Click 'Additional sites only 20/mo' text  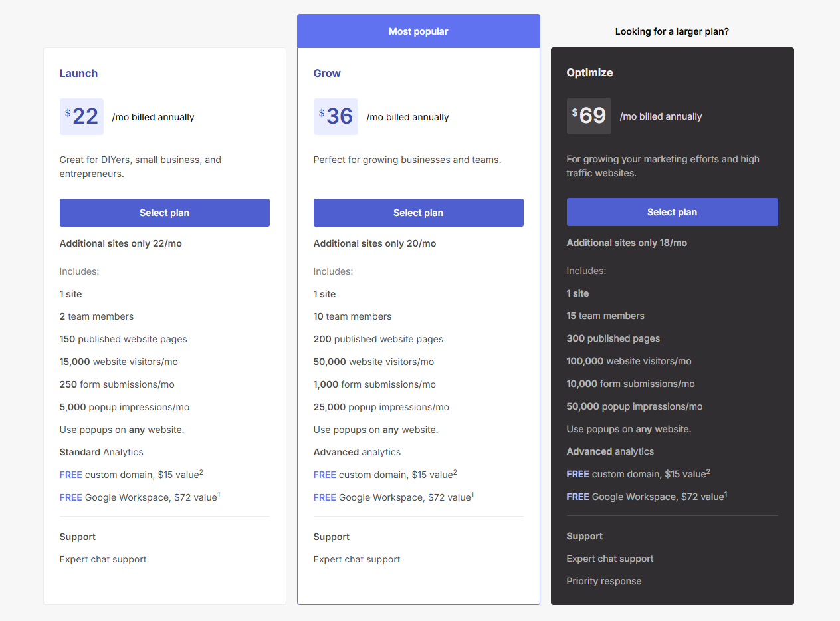pyautogui.click(x=375, y=243)
